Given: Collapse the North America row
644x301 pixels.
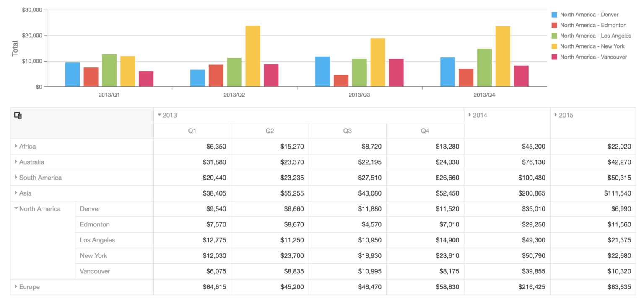Looking at the screenshot, I should [16, 208].
